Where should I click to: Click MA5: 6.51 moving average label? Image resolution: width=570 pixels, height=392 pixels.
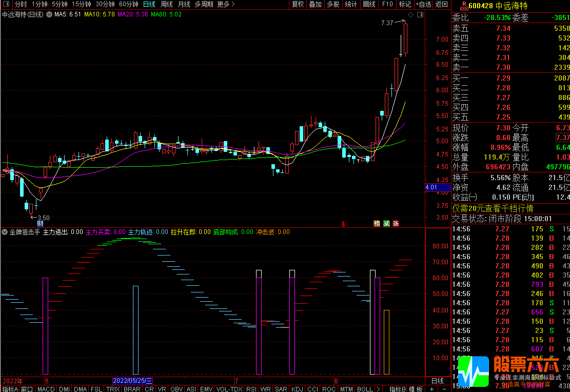click(x=68, y=14)
